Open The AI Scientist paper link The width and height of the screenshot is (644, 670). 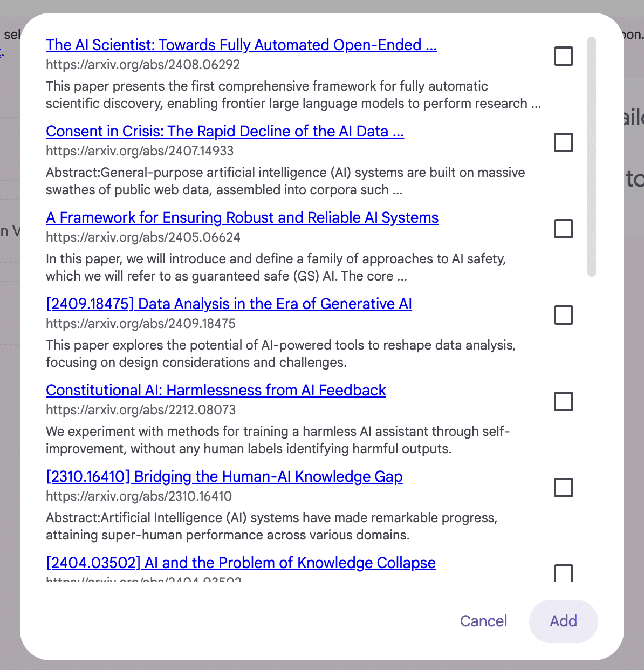click(241, 45)
